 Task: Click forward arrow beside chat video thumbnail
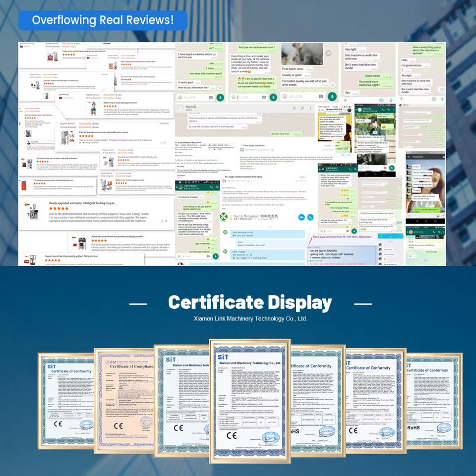click(328, 54)
